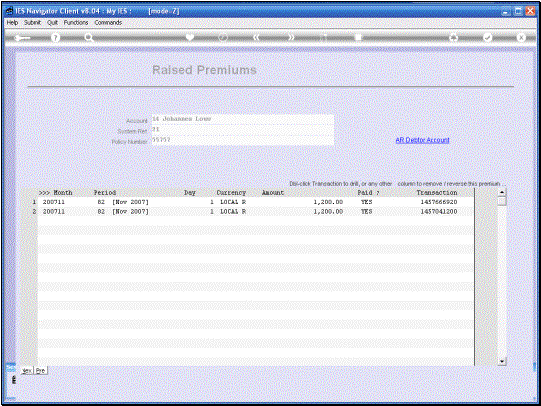
Task: Click the magnifying glass search icon
Action: [x=89, y=38]
